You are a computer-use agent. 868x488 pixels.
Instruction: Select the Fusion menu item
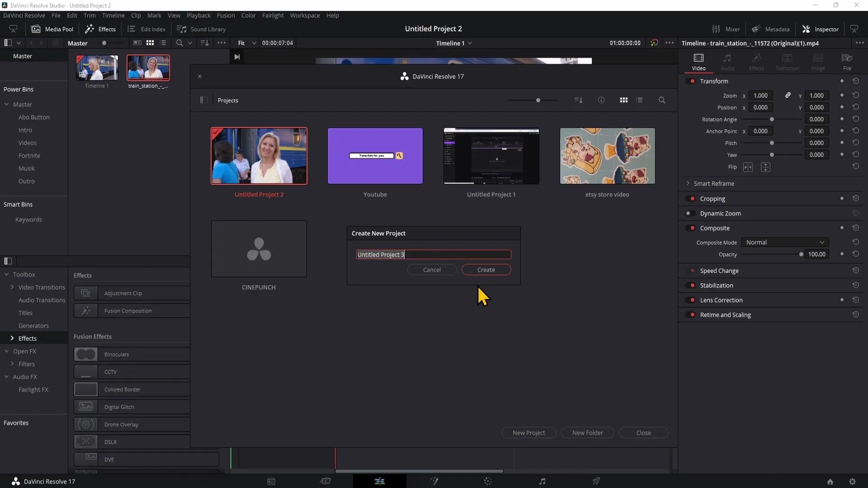226,15
